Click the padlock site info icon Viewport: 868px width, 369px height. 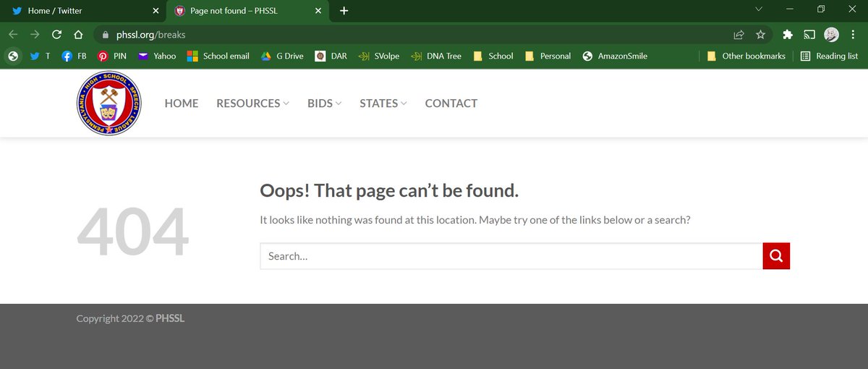click(x=106, y=34)
